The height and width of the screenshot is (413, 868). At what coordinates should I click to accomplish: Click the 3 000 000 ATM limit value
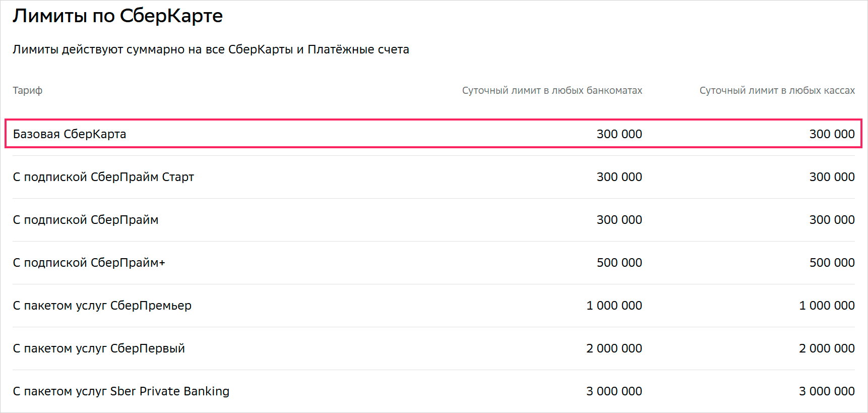click(614, 391)
